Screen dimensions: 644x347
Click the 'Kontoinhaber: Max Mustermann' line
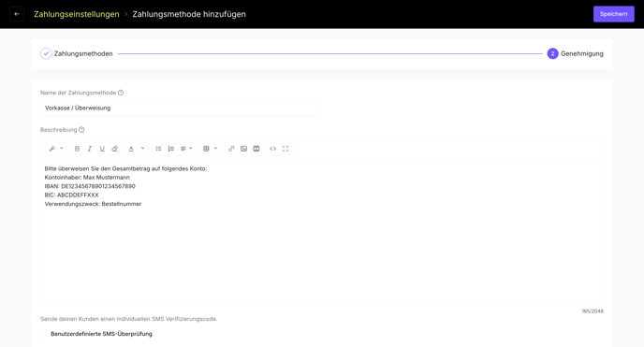coord(87,177)
